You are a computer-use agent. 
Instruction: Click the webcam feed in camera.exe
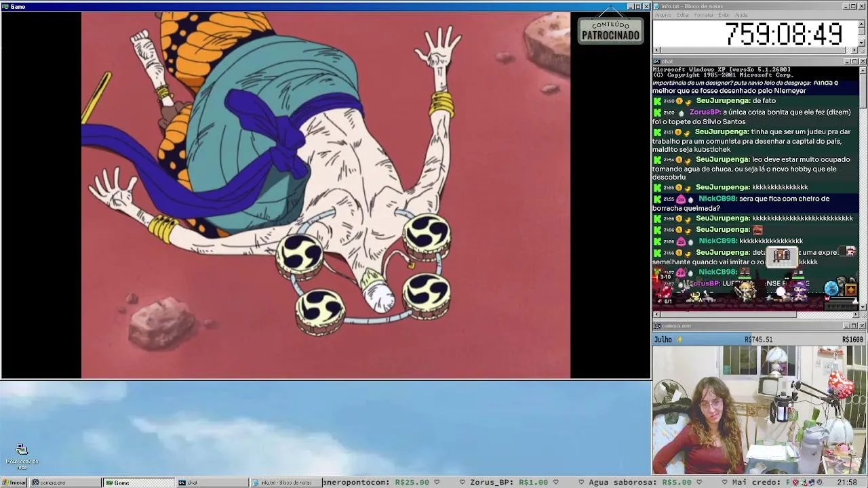(x=759, y=410)
